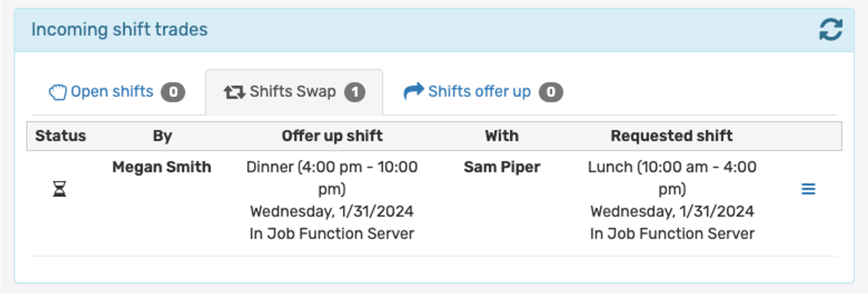Screen dimensions: 868x294
Task: Click the With column header
Action: [502, 136]
